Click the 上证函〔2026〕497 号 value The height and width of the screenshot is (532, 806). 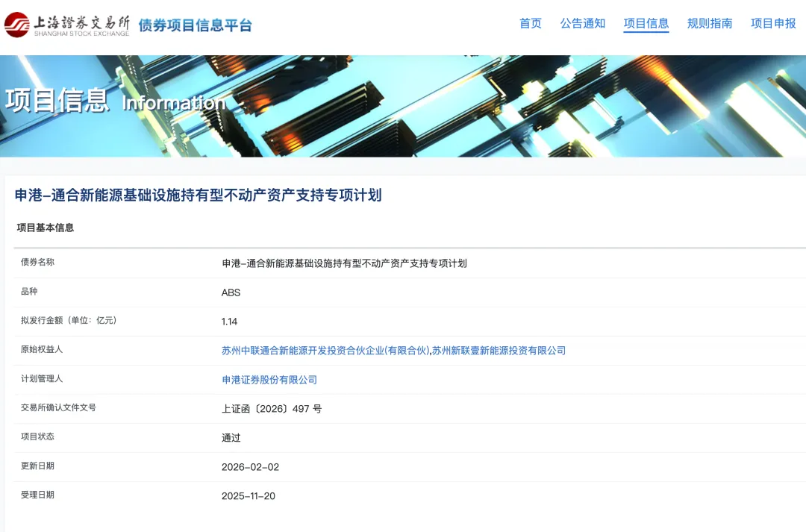272,409
